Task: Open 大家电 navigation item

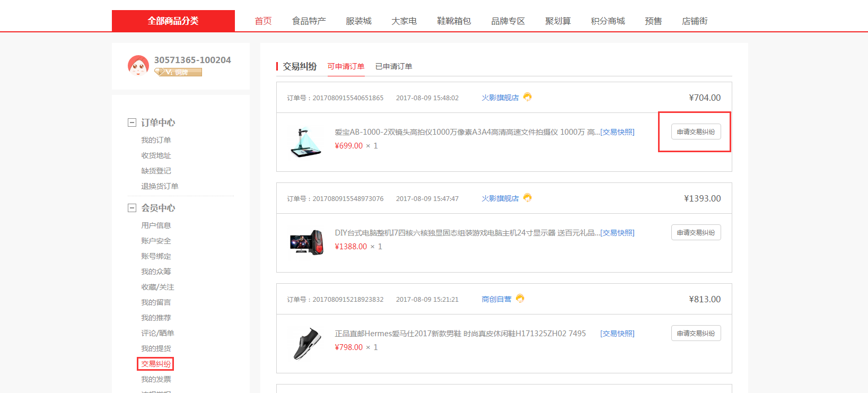Action: [404, 21]
